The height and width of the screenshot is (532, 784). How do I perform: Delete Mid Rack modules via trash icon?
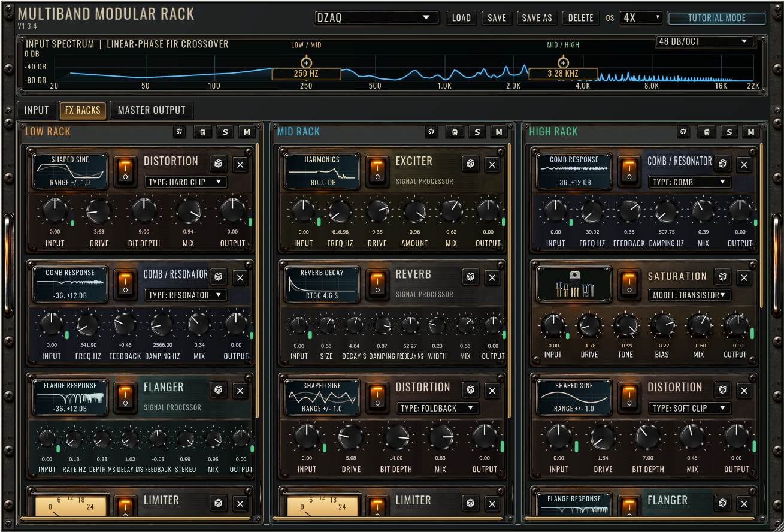click(455, 132)
